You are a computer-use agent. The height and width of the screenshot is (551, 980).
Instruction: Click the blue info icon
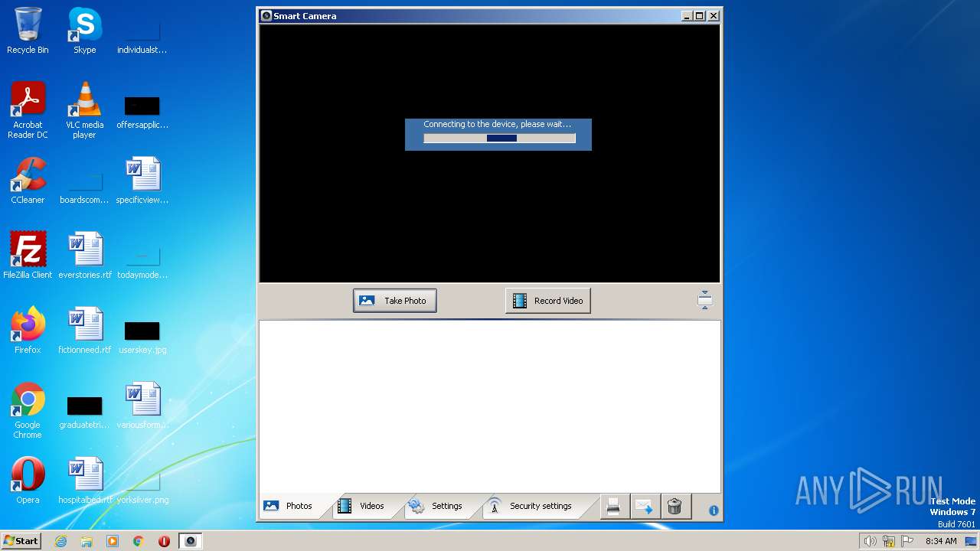[714, 510]
